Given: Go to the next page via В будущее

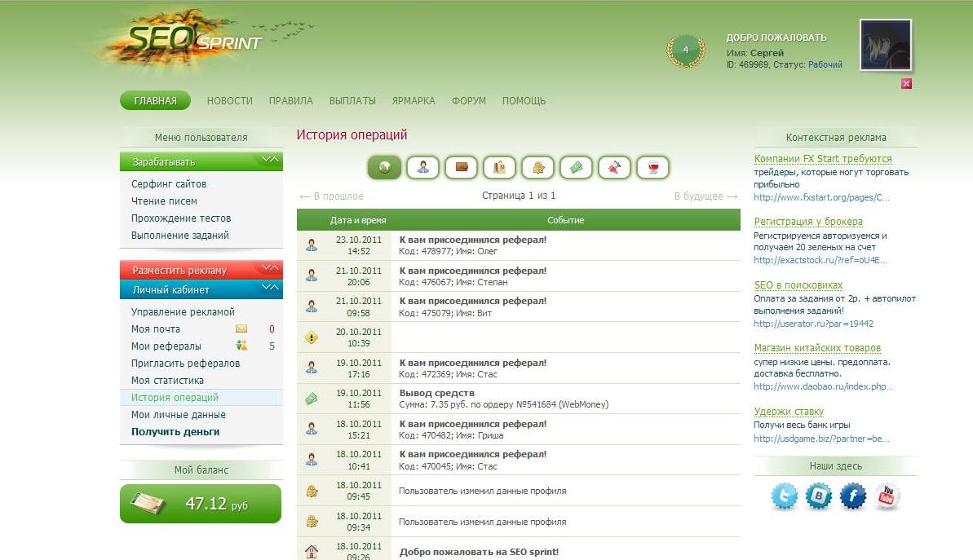Looking at the screenshot, I should [x=706, y=196].
